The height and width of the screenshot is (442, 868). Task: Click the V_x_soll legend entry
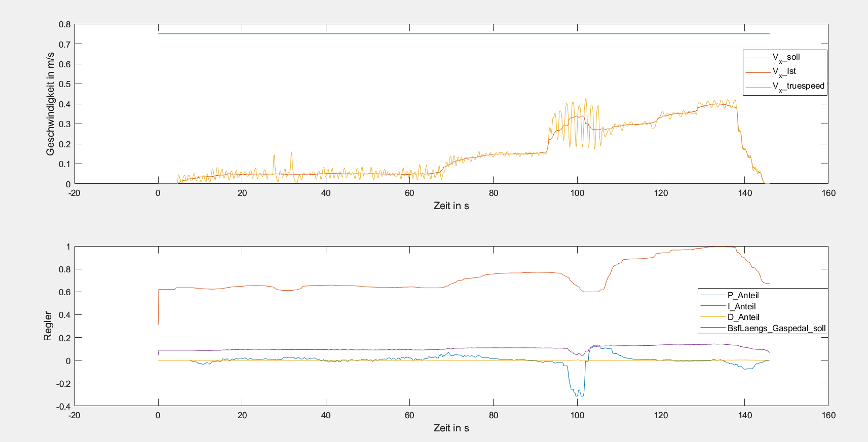786,58
